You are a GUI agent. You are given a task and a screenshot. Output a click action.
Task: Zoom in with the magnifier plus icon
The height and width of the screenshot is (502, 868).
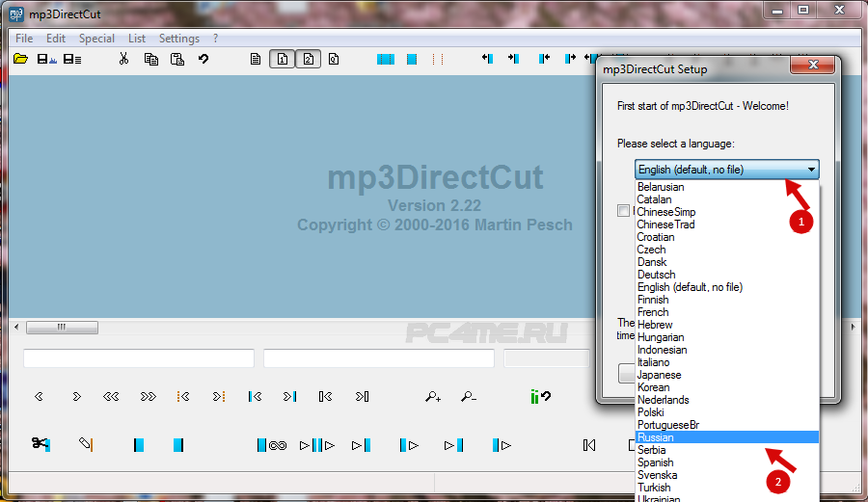(433, 396)
